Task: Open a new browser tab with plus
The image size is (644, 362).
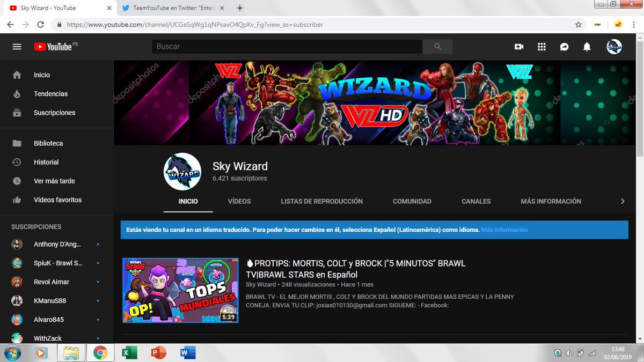Action: coord(240,8)
